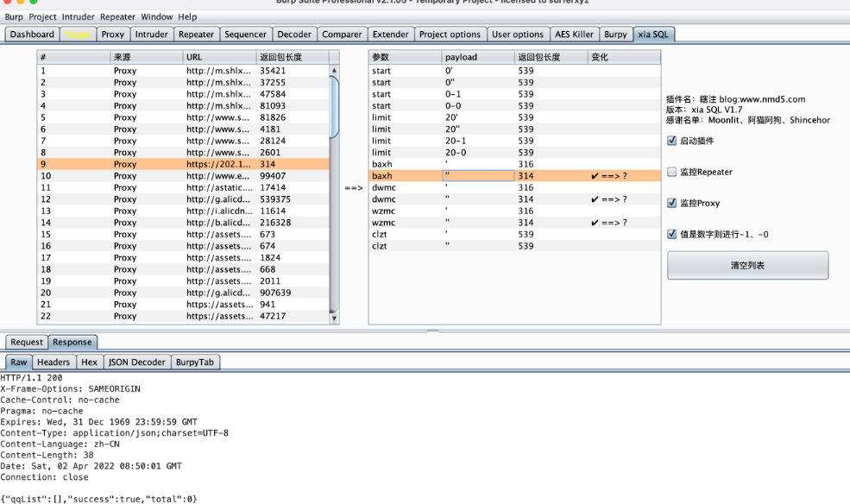This screenshot has width=850, height=504.
Task: Open the Intruder tool tab
Action: point(151,35)
